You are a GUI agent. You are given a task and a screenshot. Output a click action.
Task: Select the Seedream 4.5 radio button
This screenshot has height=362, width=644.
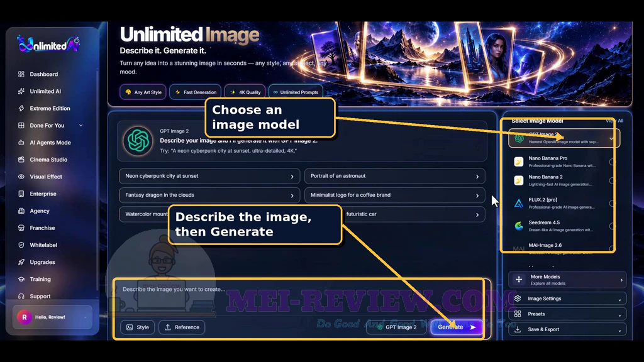pos(613,226)
